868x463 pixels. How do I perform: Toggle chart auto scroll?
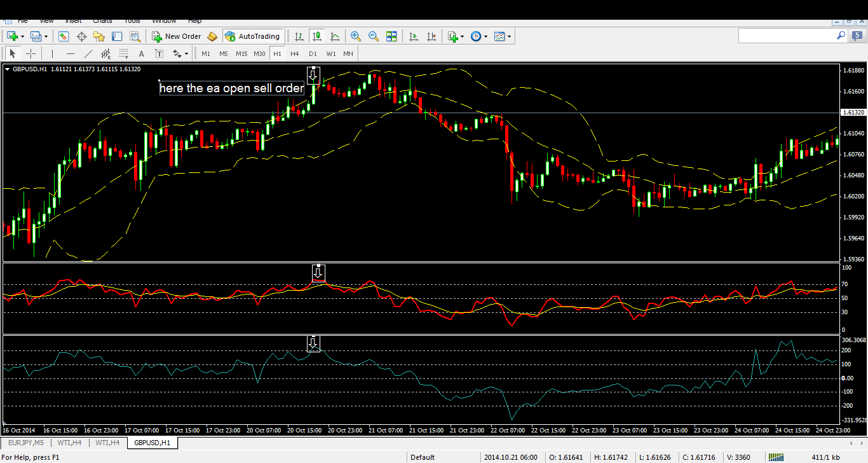pyautogui.click(x=414, y=36)
